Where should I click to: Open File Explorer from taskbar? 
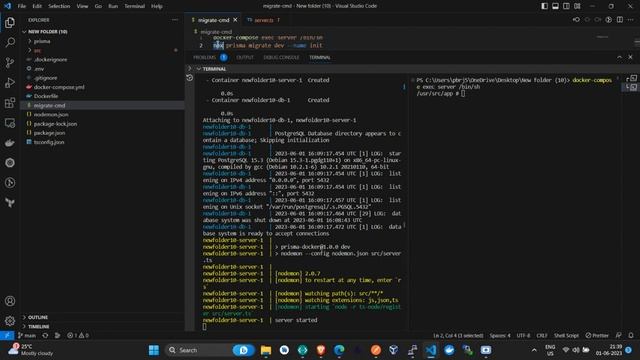click(266, 350)
